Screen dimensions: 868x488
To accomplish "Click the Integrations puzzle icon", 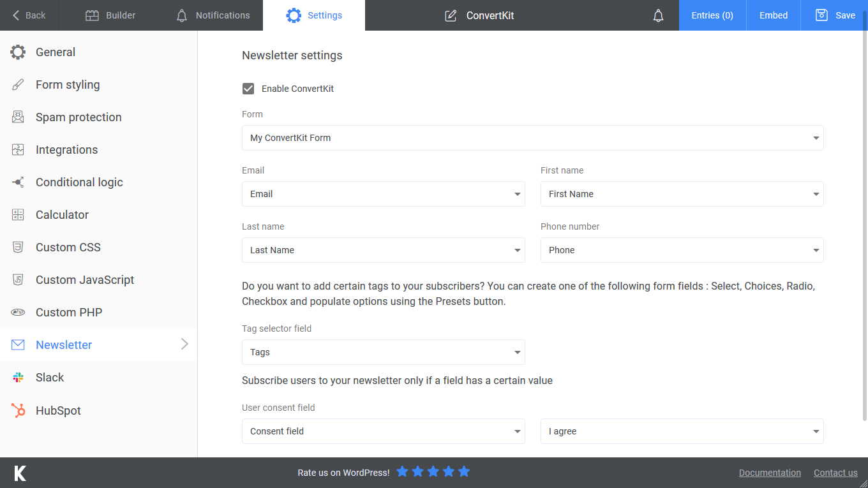I will (18, 150).
